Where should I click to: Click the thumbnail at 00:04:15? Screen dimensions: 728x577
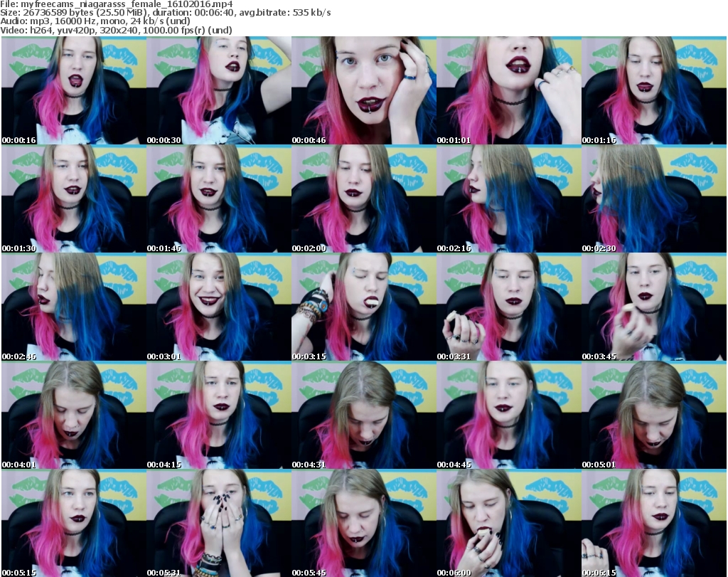click(x=218, y=415)
